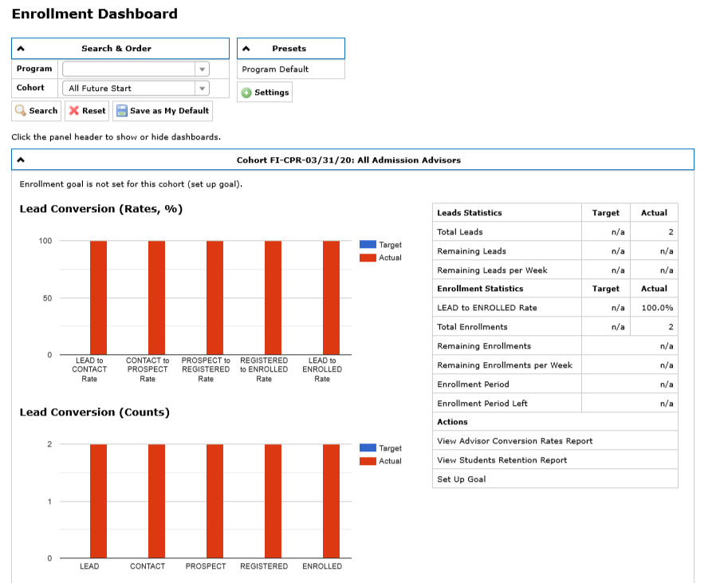Click the Search button label
Viewport: 728px width, 583px height.
[x=43, y=111]
